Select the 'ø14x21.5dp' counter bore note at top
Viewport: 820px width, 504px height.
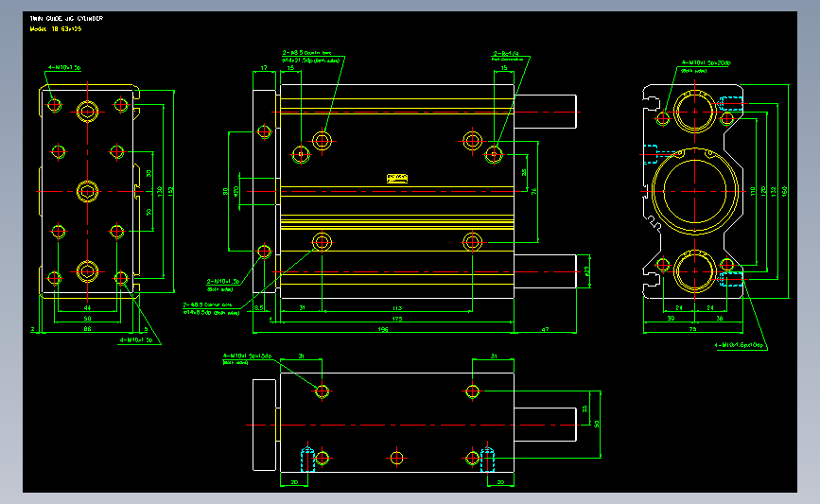(310, 61)
